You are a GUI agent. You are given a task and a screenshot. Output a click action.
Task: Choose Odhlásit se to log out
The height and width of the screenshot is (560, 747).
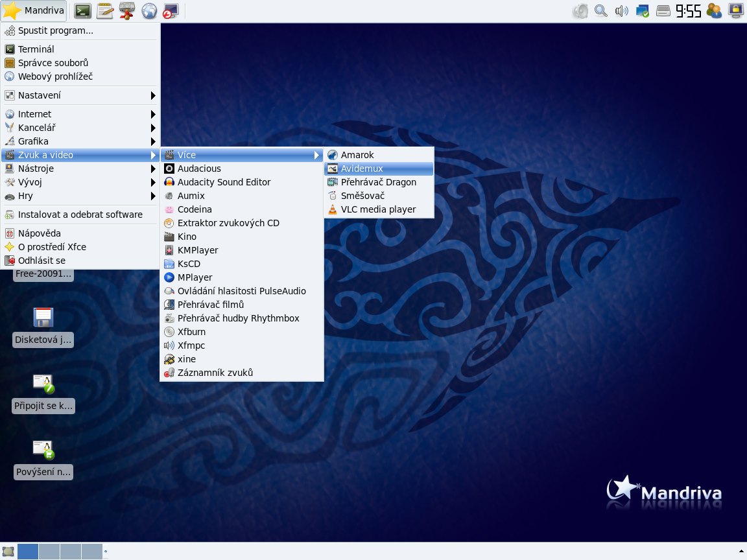point(80,261)
